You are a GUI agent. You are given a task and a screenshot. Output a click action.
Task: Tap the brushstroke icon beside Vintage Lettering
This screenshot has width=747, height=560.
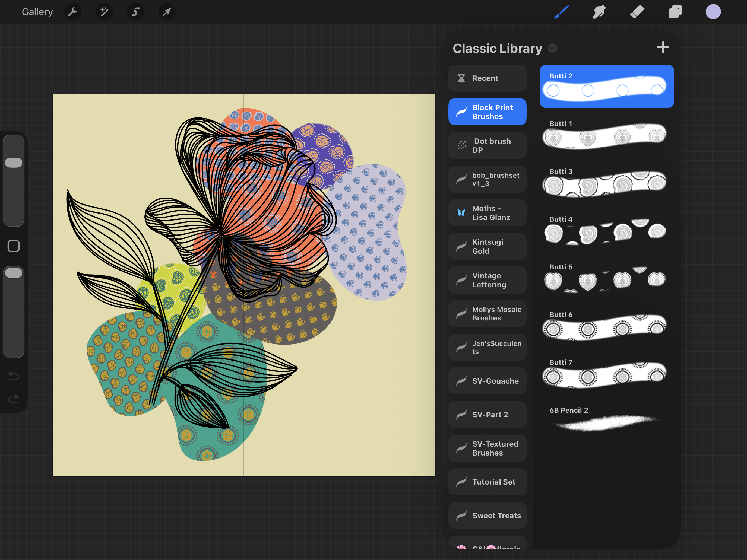pyautogui.click(x=461, y=280)
